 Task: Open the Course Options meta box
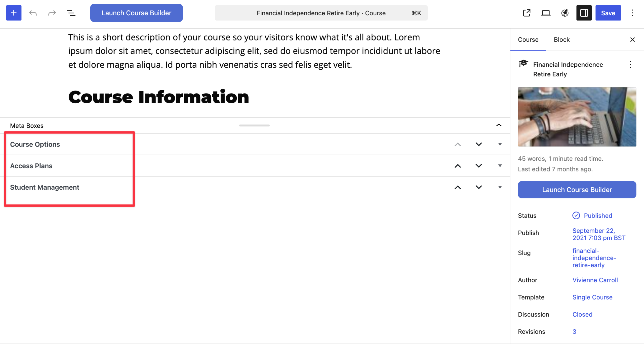[35, 144]
